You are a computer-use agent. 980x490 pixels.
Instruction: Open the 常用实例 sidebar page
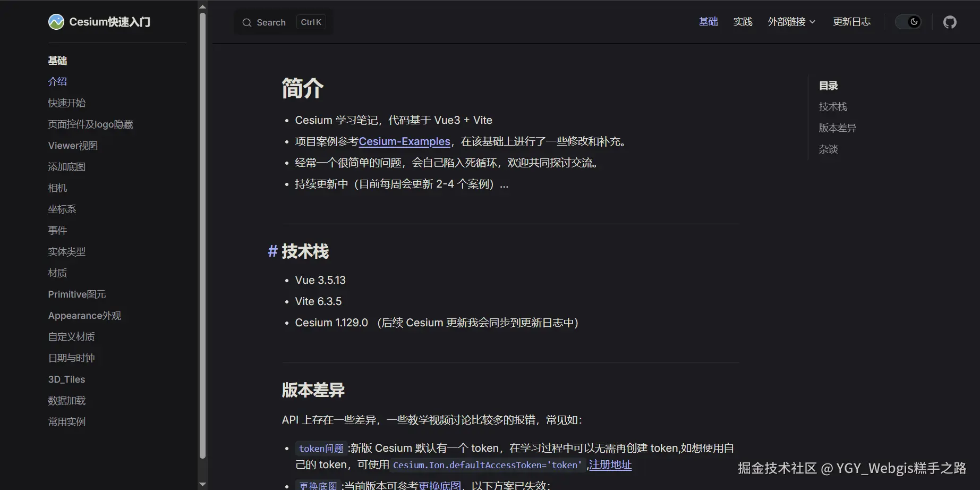pyautogui.click(x=67, y=421)
